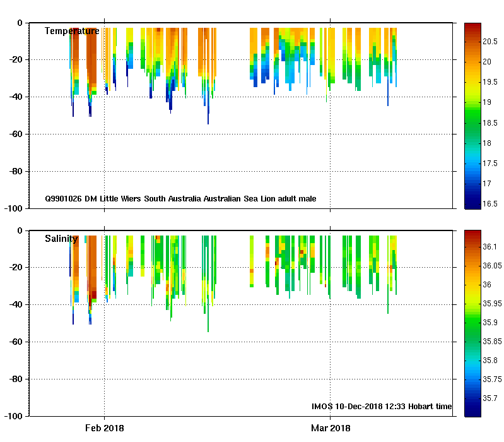504x442 pixels.
Task: Click the 20.5 tick on Temperature colorbar
Action: pyautogui.click(x=491, y=41)
